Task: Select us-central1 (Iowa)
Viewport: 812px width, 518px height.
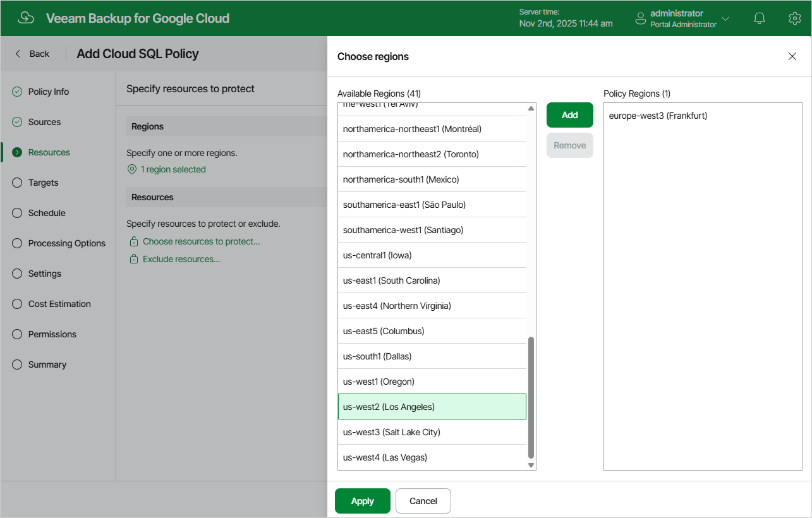Action: 432,255
